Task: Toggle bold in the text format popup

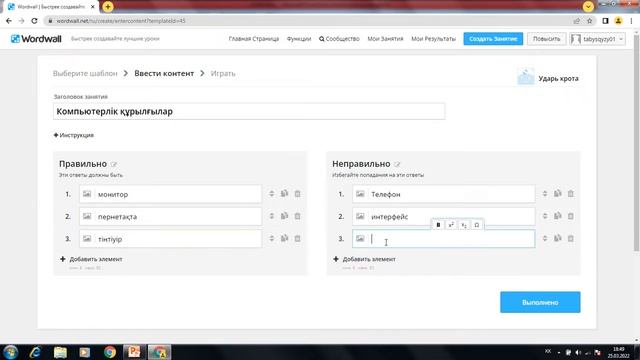Action: [x=438, y=225]
